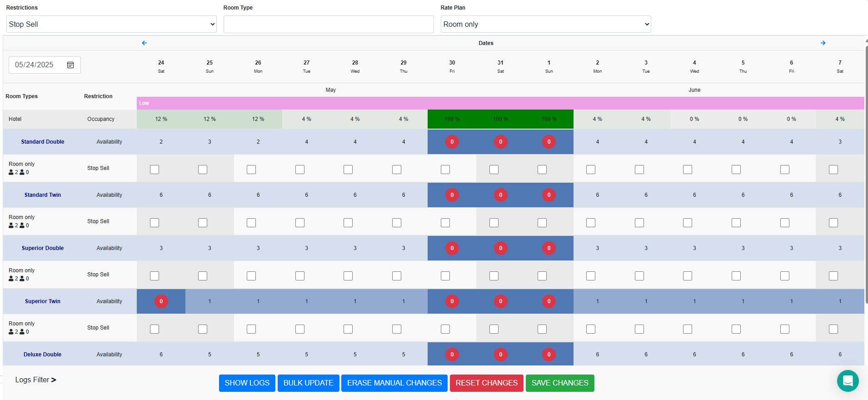Click the pink Low season bar

pos(500,103)
